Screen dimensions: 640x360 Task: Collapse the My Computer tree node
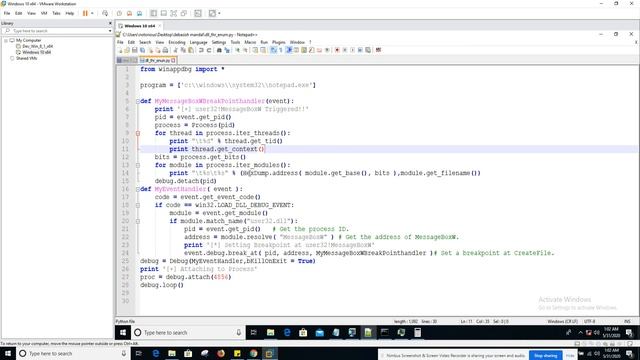click(x=6, y=40)
